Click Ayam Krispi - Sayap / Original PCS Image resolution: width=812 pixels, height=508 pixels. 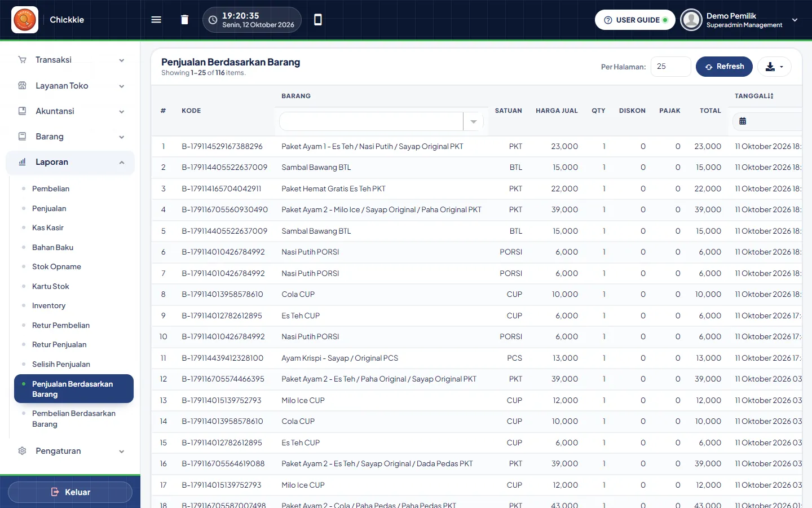click(340, 358)
